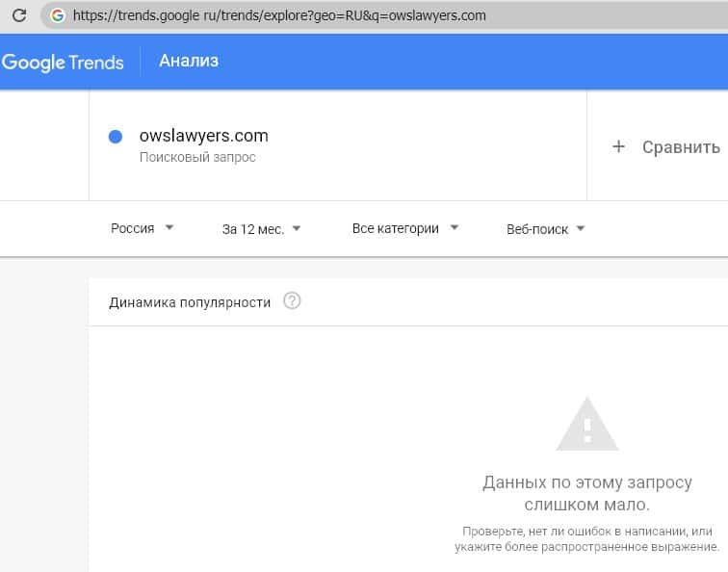Open the Анализ section in header

[189, 62]
